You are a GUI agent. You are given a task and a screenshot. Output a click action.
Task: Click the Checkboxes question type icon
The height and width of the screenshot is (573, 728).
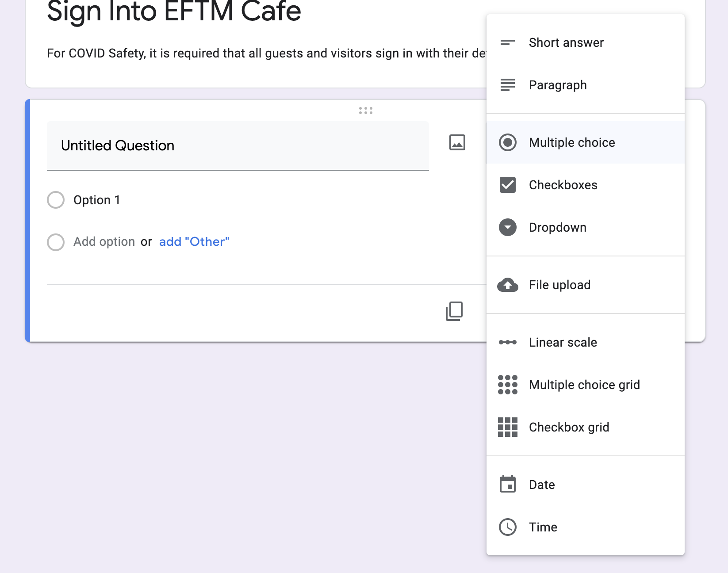(508, 185)
